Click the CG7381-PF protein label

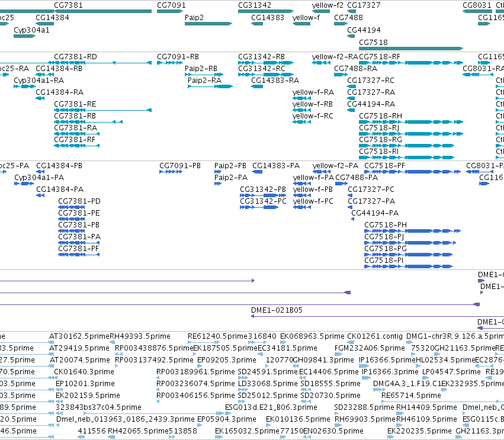tap(78, 249)
